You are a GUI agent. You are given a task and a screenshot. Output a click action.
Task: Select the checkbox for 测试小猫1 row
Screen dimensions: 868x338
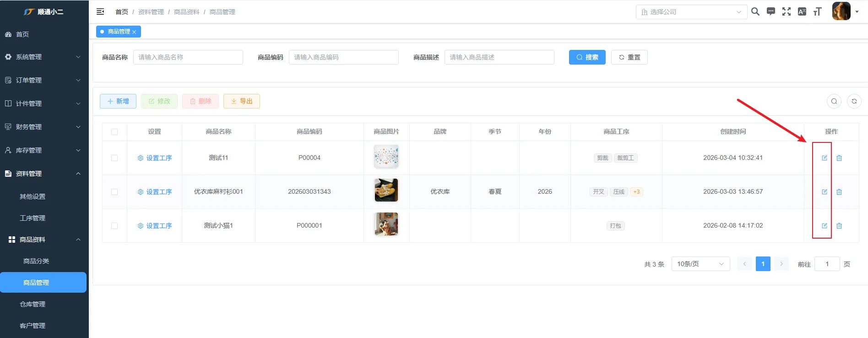click(114, 226)
